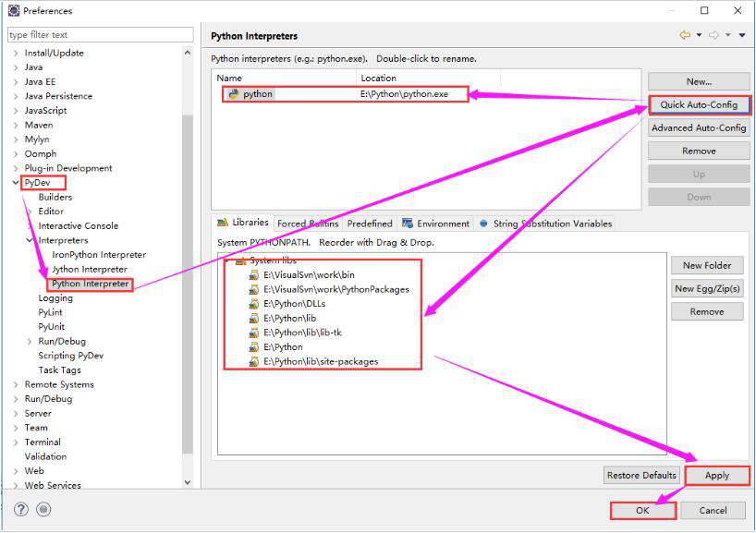
Task: Open the preferences page view menu arrow
Action: (x=742, y=35)
